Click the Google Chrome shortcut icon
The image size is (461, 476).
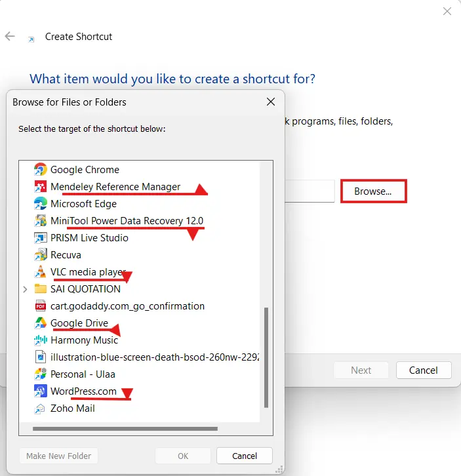point(41,169)
